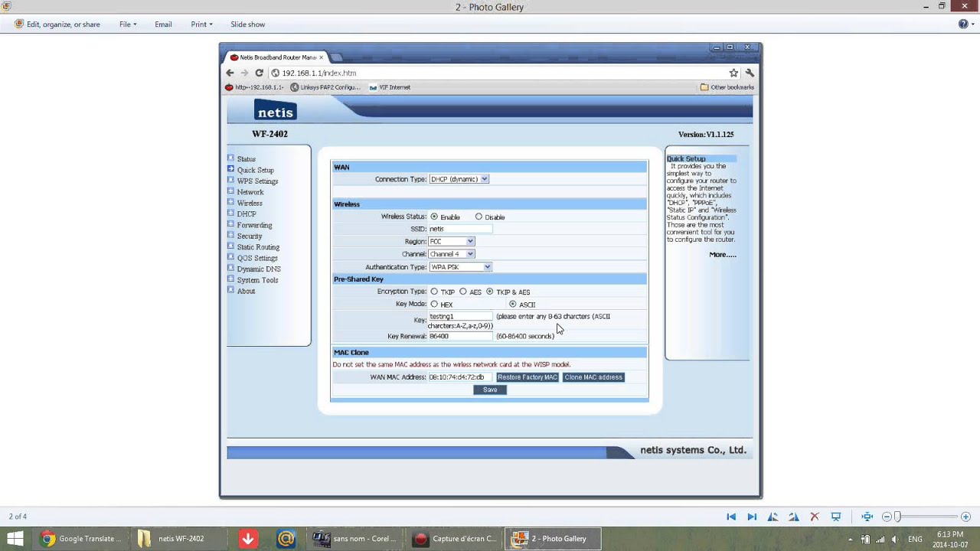Click the zoom in plus icon

click(x=965, y=517)
